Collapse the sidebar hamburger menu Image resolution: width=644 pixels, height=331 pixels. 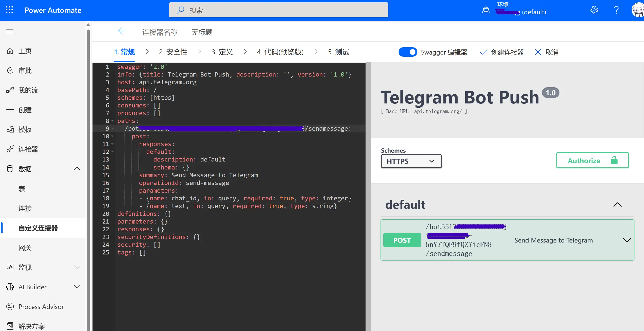pos(10,31)
